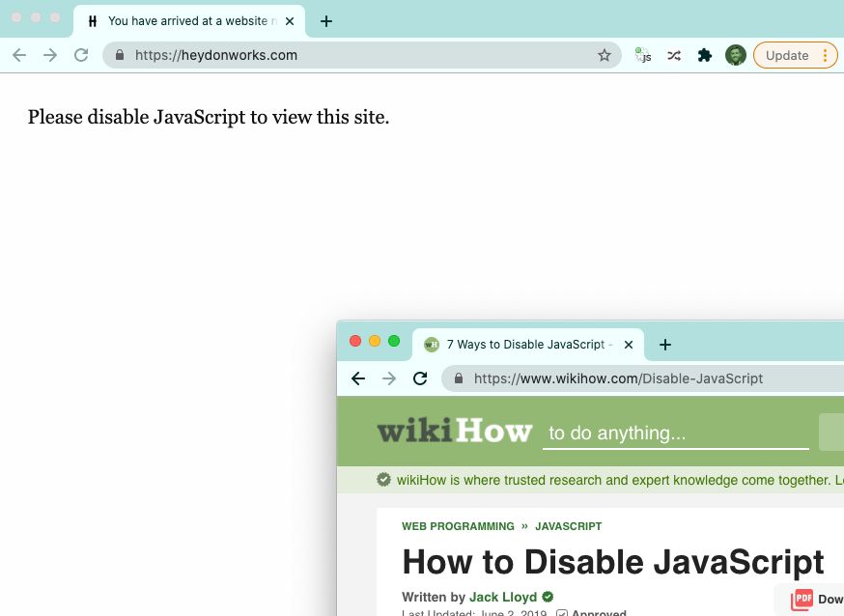Screen dimensions: 844x616
Task: Click the wikiHow favicon on the tab
Action: 432,345
